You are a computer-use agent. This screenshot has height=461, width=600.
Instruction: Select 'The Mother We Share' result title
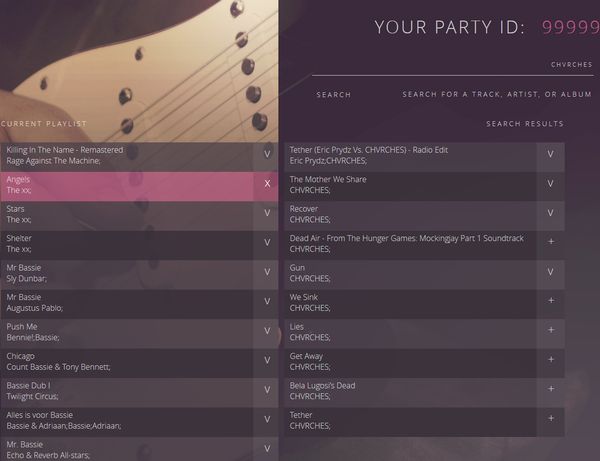coord(328,179)
